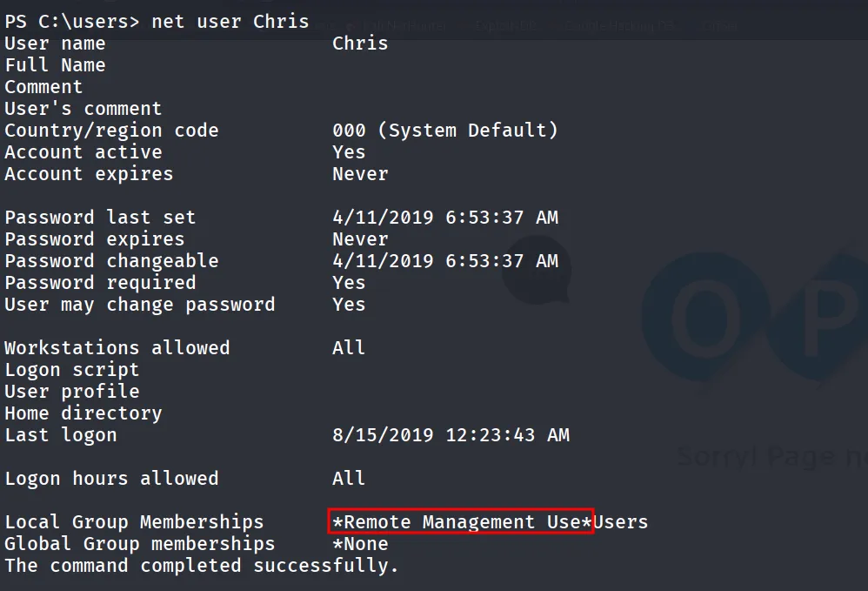The image size is (868, 591).
Task: Click the Password required Yes value
Action: [349, 283]
